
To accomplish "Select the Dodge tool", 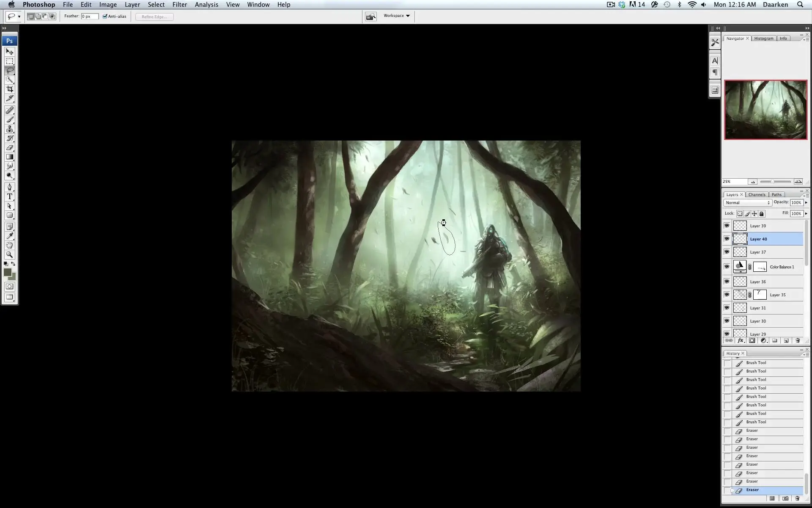I will (9, 175).
